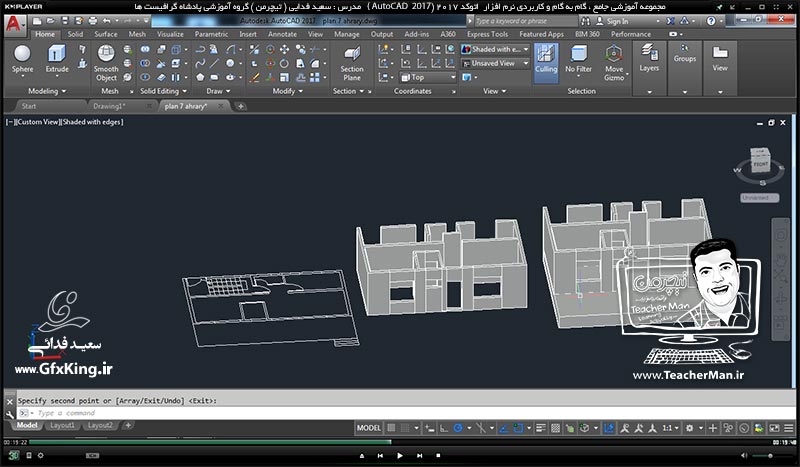Click the Sign In button

tap(613, 21)
